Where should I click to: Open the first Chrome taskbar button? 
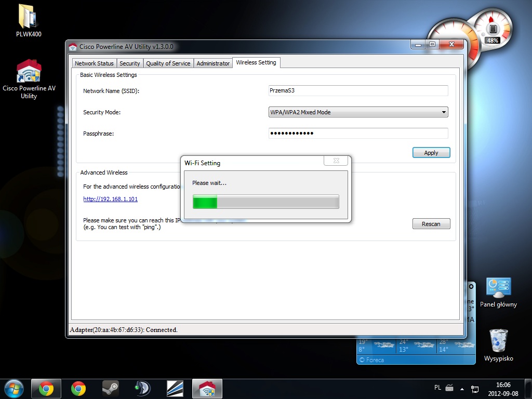(46, 389)
